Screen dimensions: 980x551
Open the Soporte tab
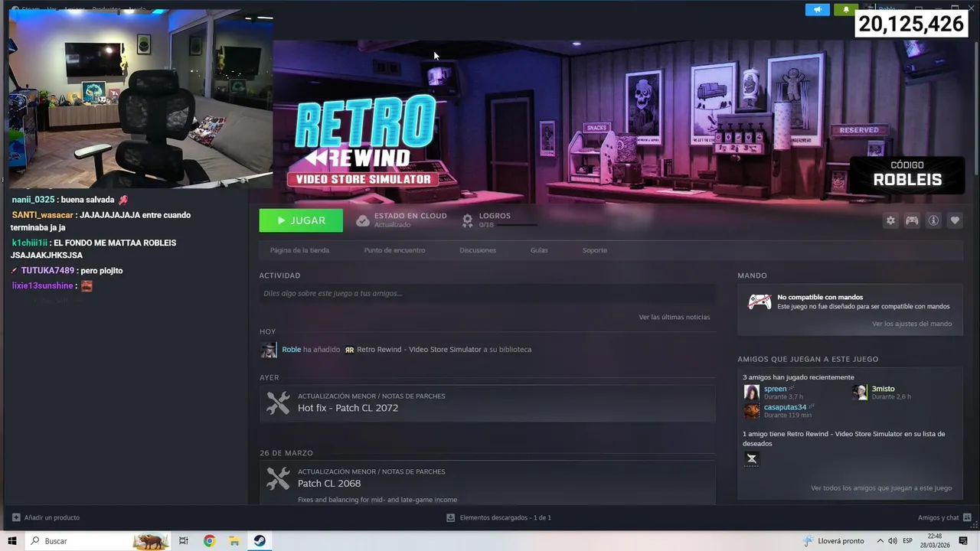pyautogui.click(x=594, y=250)
